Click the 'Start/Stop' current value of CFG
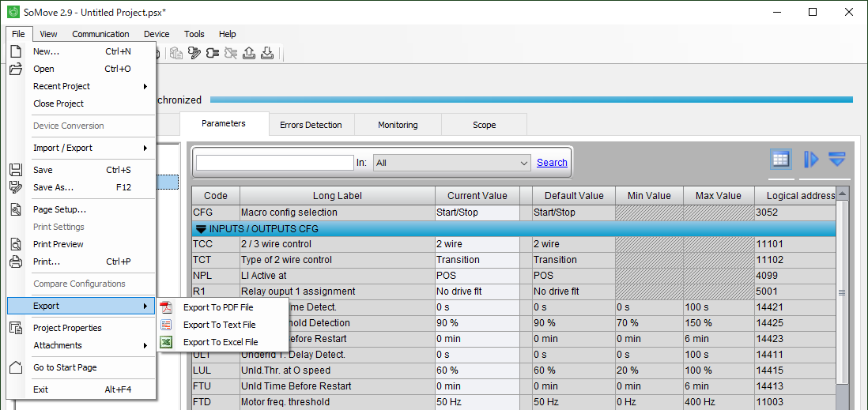The width and height of the screenshot is (868, 410). [x=477, y=213]
